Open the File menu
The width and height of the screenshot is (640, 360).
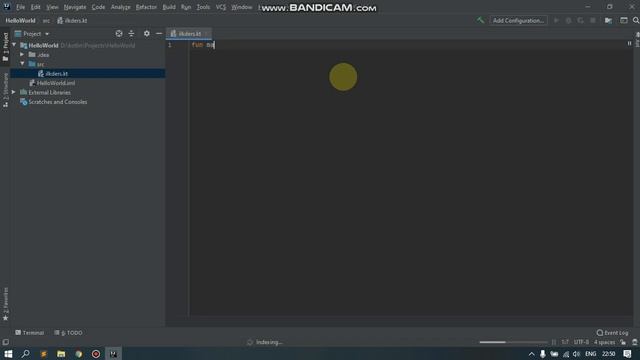(x=20, y=7)
